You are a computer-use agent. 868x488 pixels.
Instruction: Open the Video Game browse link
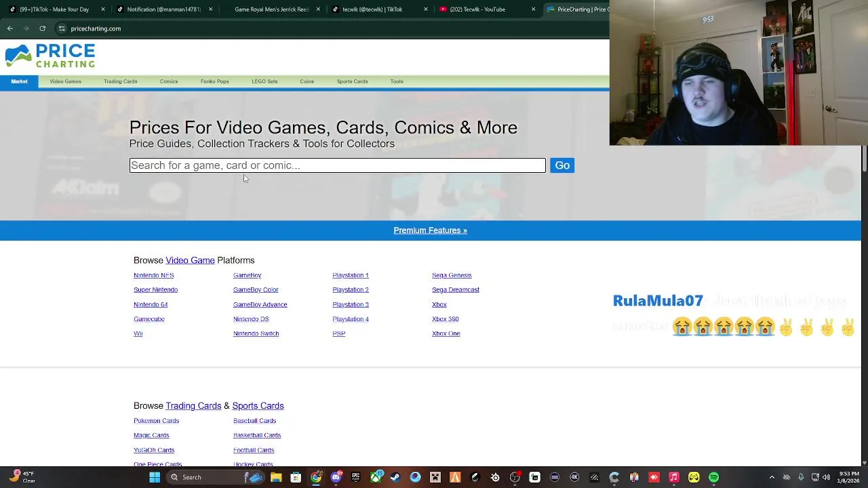[190, 260]
